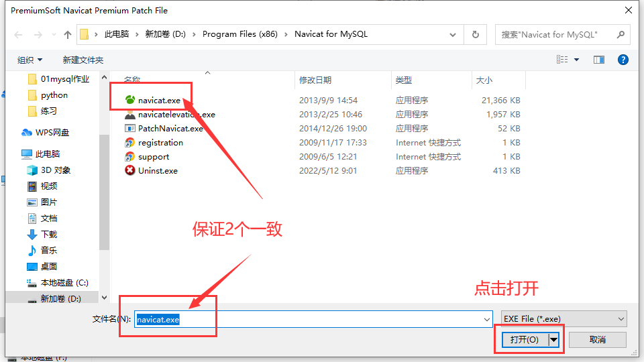
Task: Select Navicat for MySQL breadcrumb segment
Action: pos(331,34)
